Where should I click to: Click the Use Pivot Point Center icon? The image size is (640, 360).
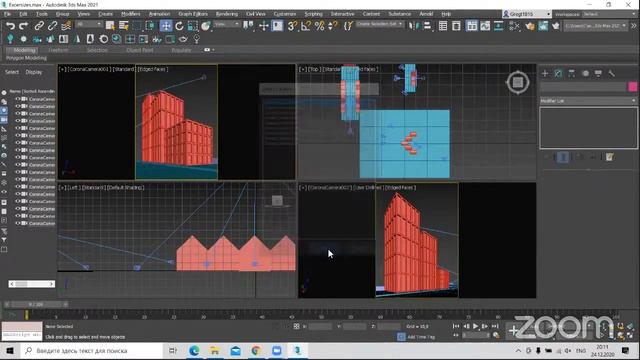[x=248, y=26]
